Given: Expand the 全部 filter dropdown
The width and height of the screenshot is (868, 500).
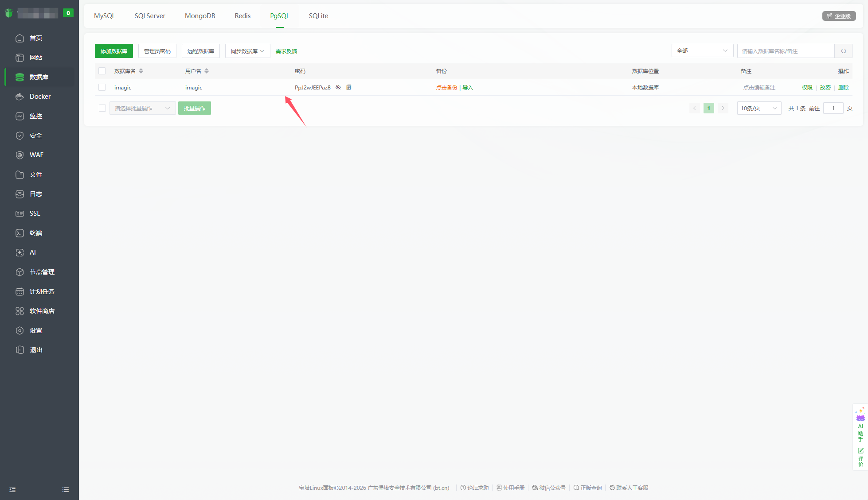Looking at the screenshot, I should click(x=702, y=51).
